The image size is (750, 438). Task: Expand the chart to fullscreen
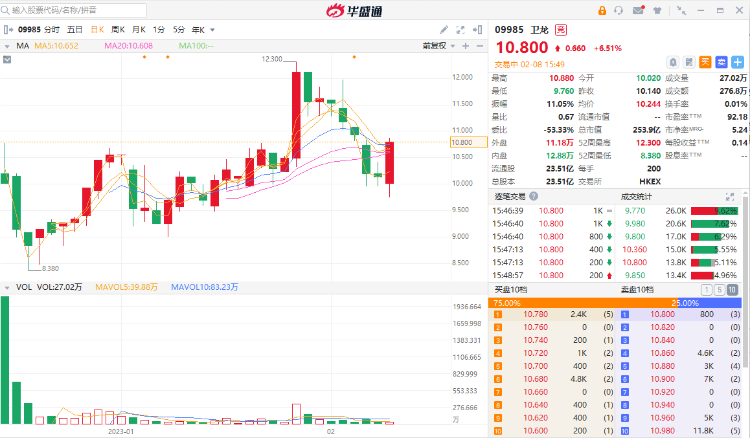coord(460,30)
